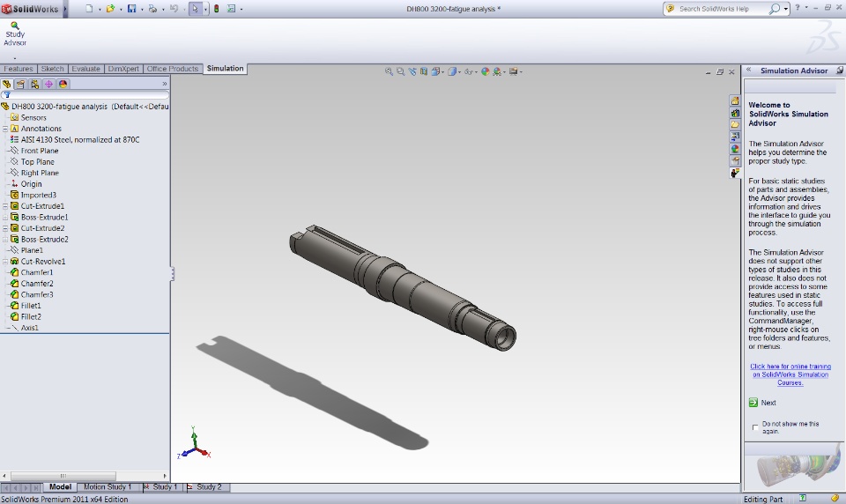Screen dimensions: 846x504
Task: Open the Motion Study 1 tab
Action: pos(108,486)
